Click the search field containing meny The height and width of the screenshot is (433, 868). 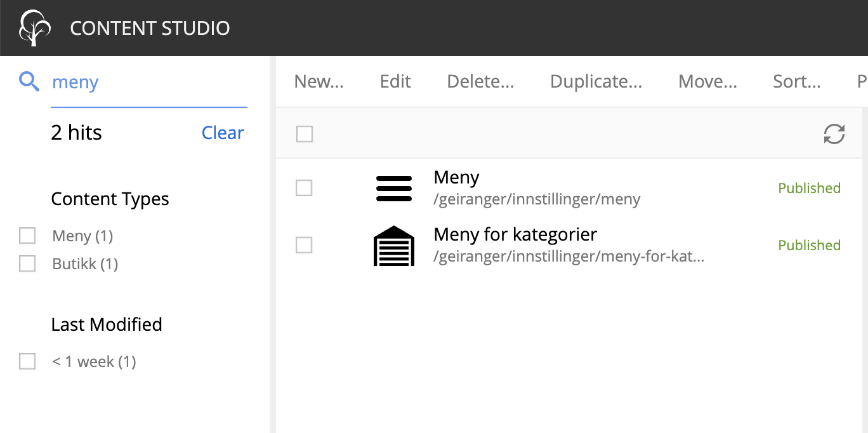tap(146, 82)
